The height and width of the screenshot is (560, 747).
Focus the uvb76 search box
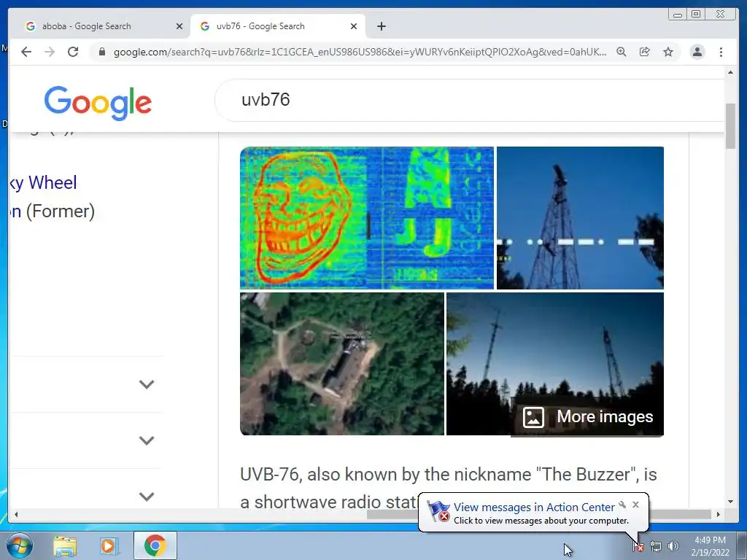[x=469, y=100]
